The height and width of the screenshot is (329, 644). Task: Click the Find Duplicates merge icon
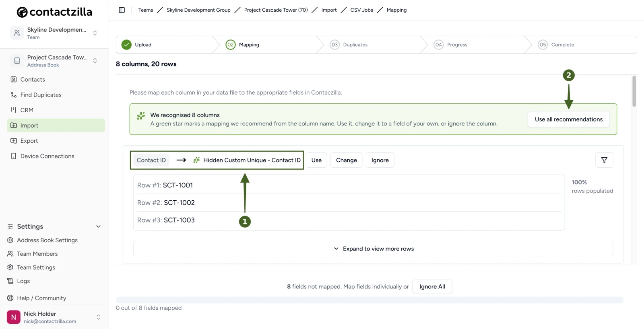click(x=14, y=95)
